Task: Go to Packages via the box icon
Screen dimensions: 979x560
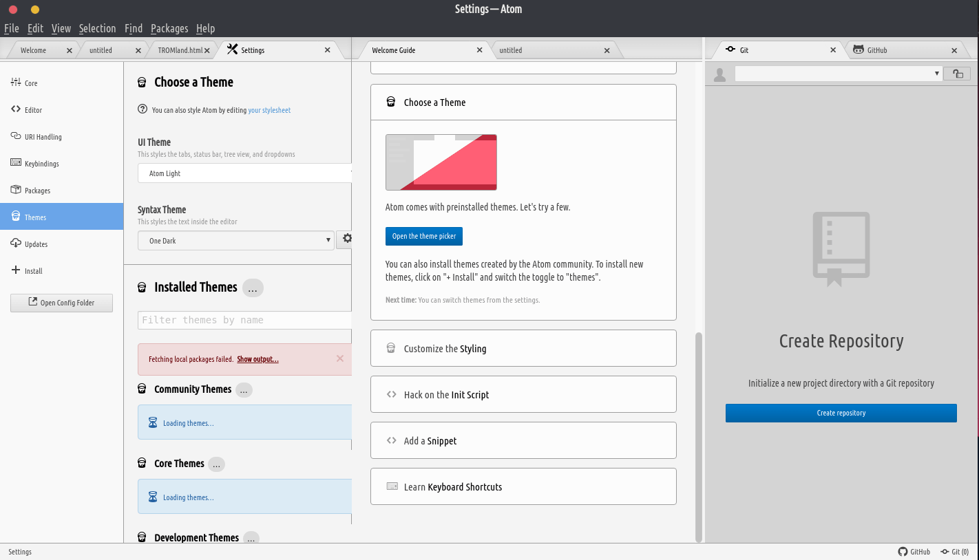Action: pyautogui.click(x=16, y=190)
